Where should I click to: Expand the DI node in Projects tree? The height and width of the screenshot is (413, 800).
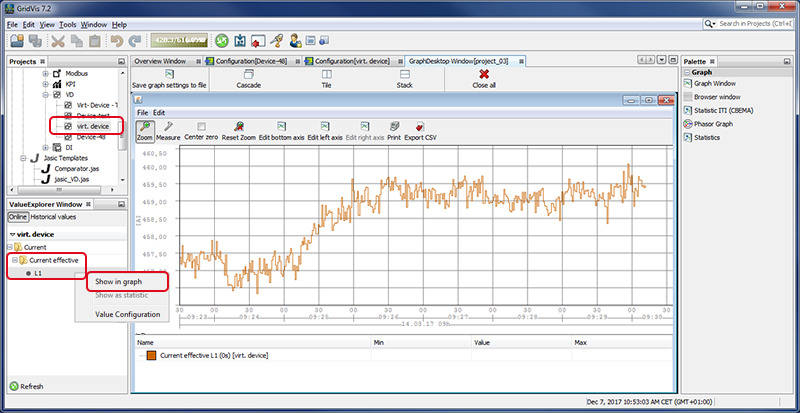pyautogui.click(x=45, y=147)
